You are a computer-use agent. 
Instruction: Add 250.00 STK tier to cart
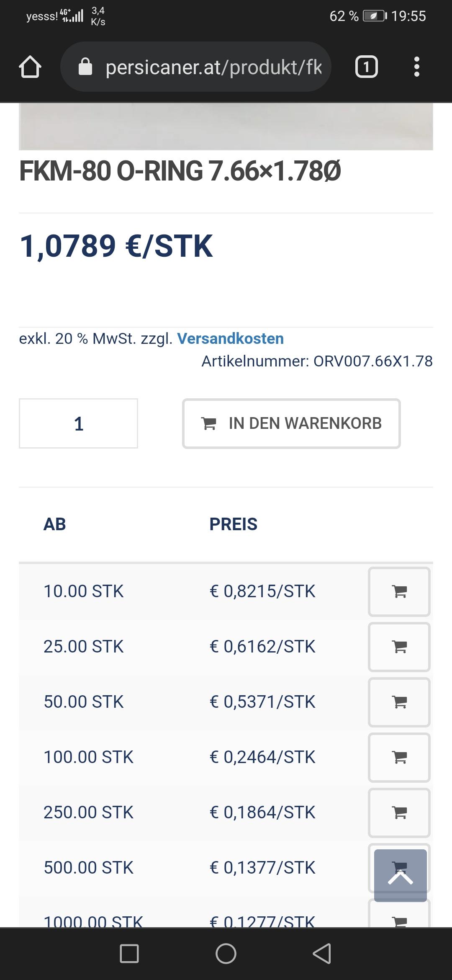pyautogui.click(x=399, y=812)
